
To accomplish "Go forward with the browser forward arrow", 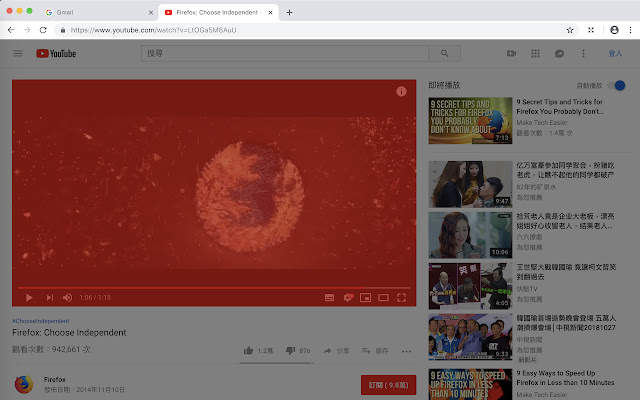I will tap(27, 30).
